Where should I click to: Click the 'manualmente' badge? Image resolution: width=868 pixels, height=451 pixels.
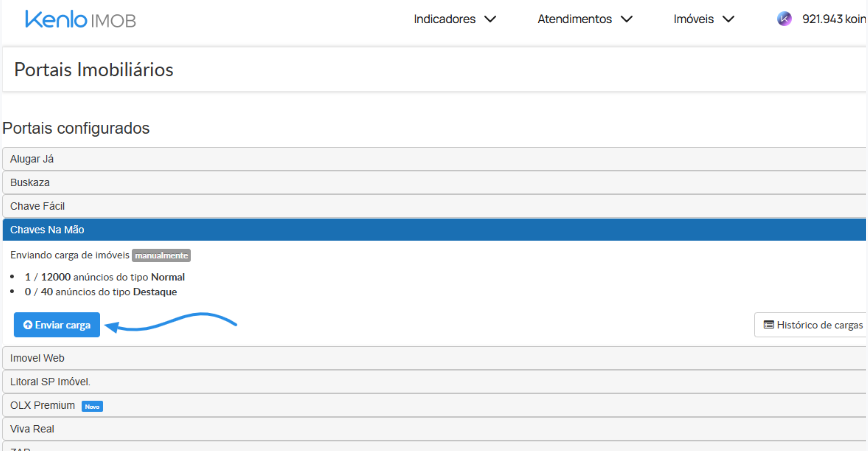click(162, 256)
